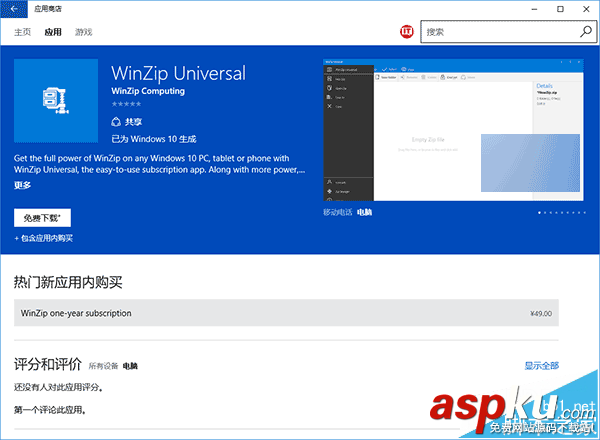Image resolution: width=600 pixels, height=440 pixels.
Task: Select the last screenshot pagination dot
Action: coord(584,213)
